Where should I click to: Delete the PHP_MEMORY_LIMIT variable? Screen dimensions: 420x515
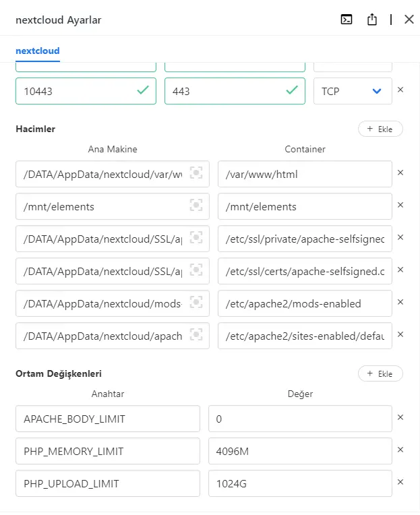pyautogui.click(x=400, y=450)
